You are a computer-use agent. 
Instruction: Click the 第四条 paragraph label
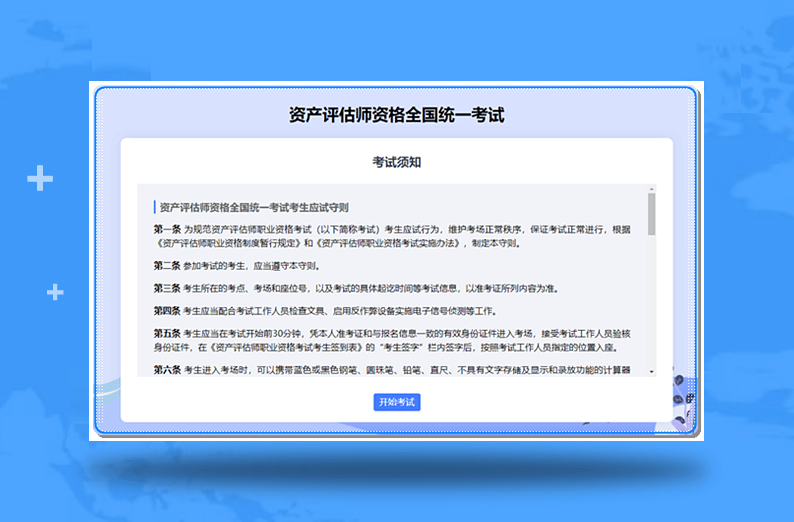167,311
